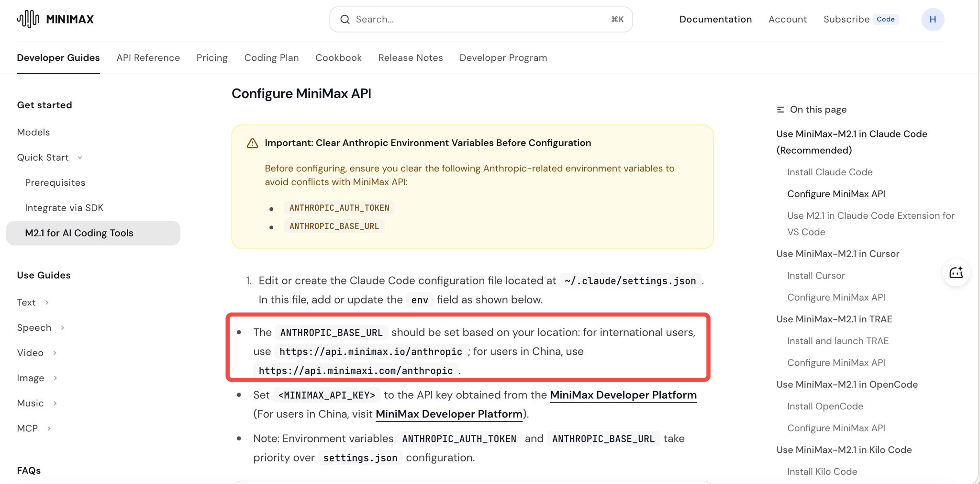Click the Code badge next to Subscribe

(x=885, y=19)
